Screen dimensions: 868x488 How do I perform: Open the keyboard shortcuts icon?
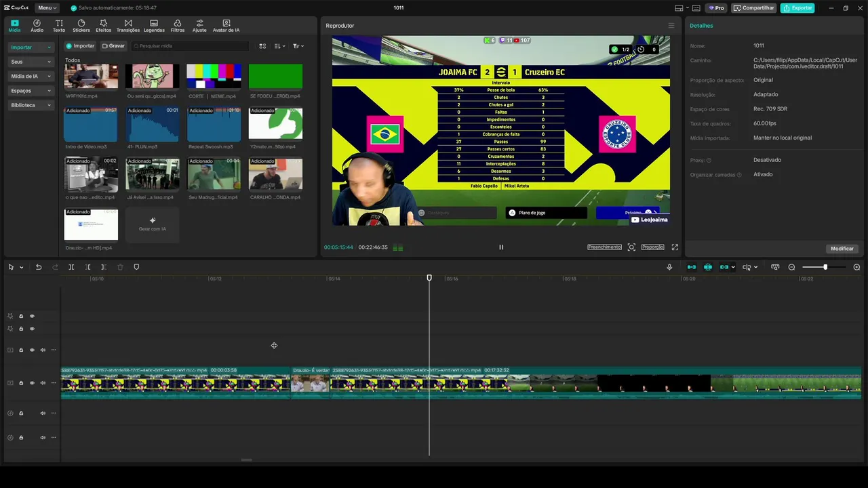click(696, 8)
